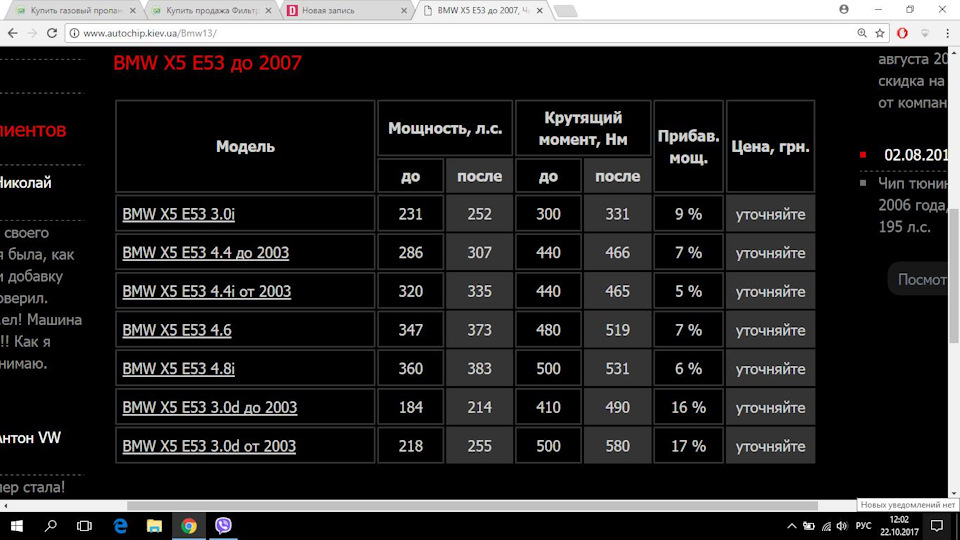Click the 17 % power gain cell

(x=688, y=446)
